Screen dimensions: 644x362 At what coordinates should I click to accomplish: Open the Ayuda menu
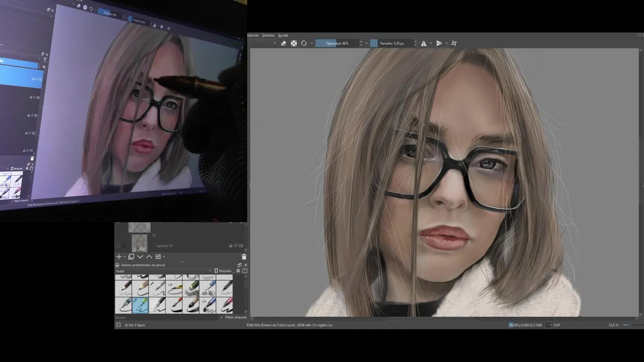coord(283,35)
